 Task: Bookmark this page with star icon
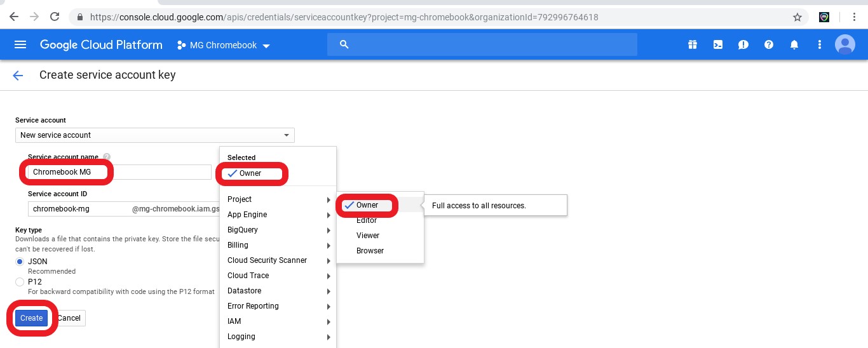point(797,17)
